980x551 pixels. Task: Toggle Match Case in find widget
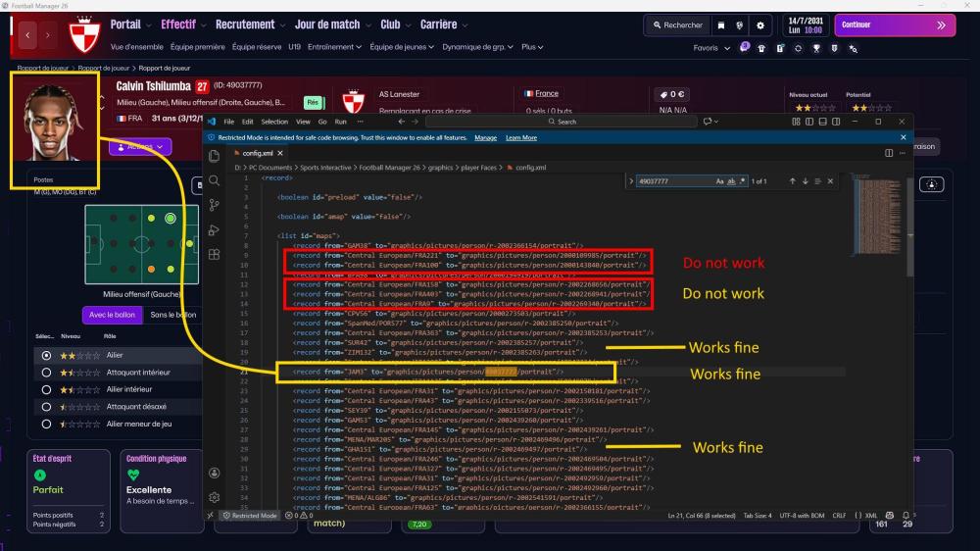[719, 181]
